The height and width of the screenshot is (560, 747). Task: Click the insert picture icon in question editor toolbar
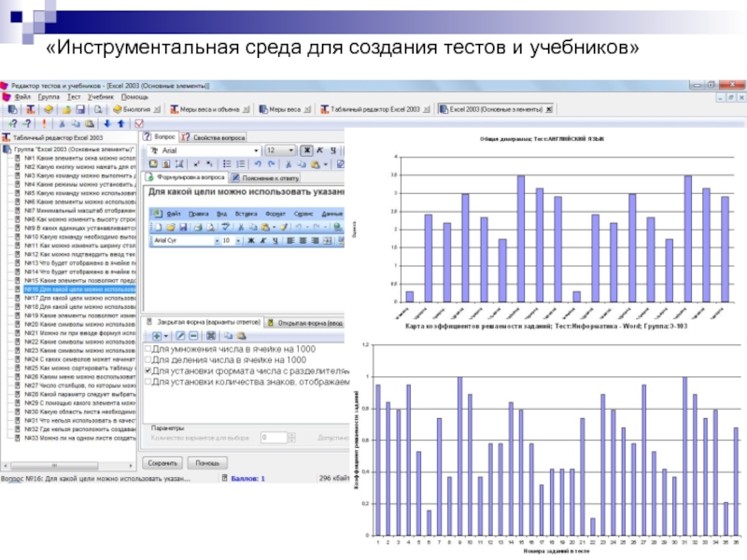pyautogui.click(x=153, y=164)
